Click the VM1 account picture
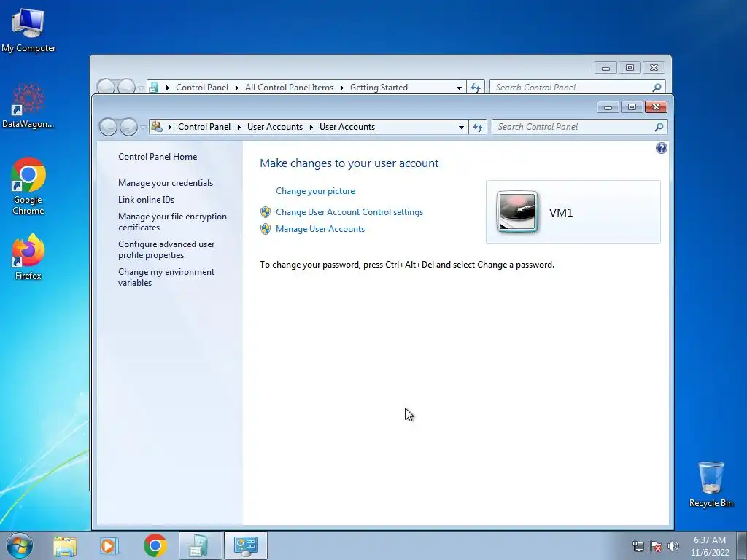This screenshot has width=747, height=560. [x=517, y=211]
